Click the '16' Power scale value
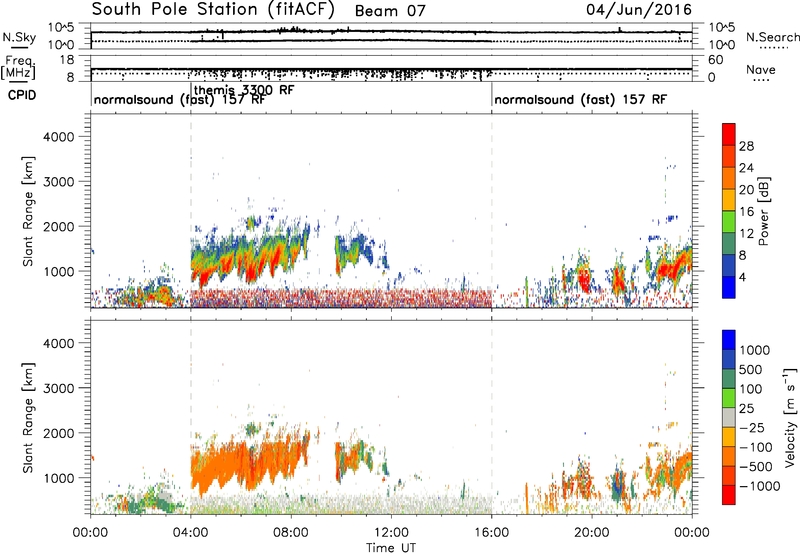Image resolution: width=800 pixels, height=554 pixels. tap(746, 212)
